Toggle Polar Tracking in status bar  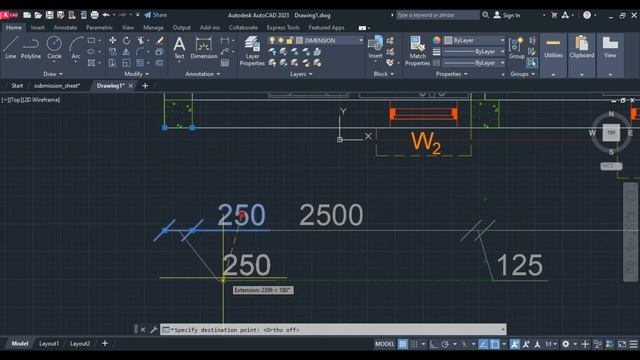point(445,344)
